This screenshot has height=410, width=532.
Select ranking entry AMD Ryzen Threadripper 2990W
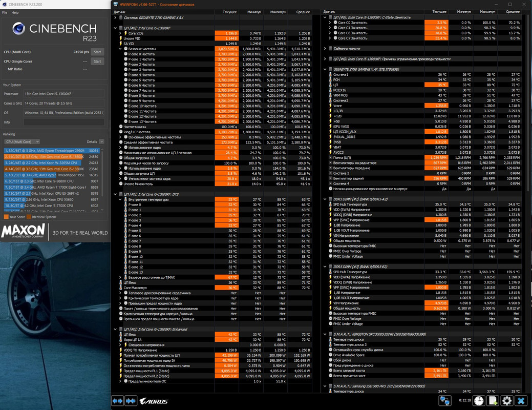52,151
